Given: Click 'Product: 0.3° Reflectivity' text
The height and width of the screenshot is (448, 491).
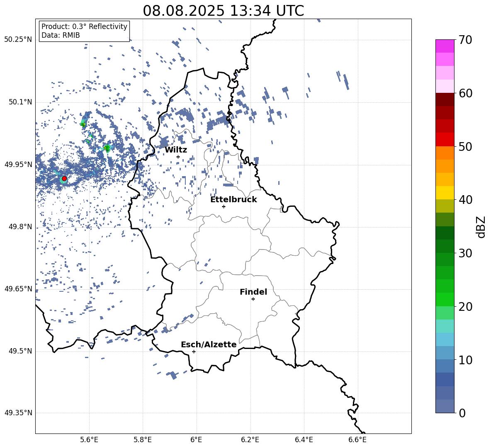Looking at the screenshot, I should tap(84, 27).
